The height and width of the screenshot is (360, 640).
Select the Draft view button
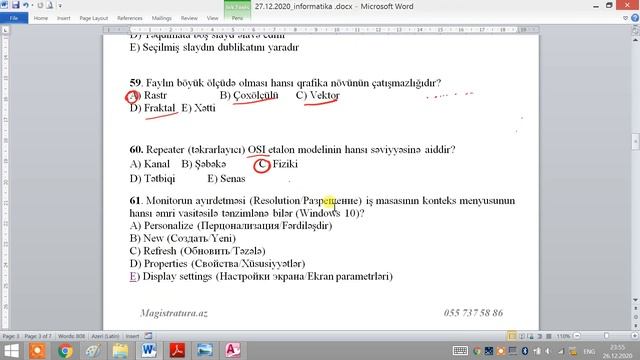[x=549, y=336]
